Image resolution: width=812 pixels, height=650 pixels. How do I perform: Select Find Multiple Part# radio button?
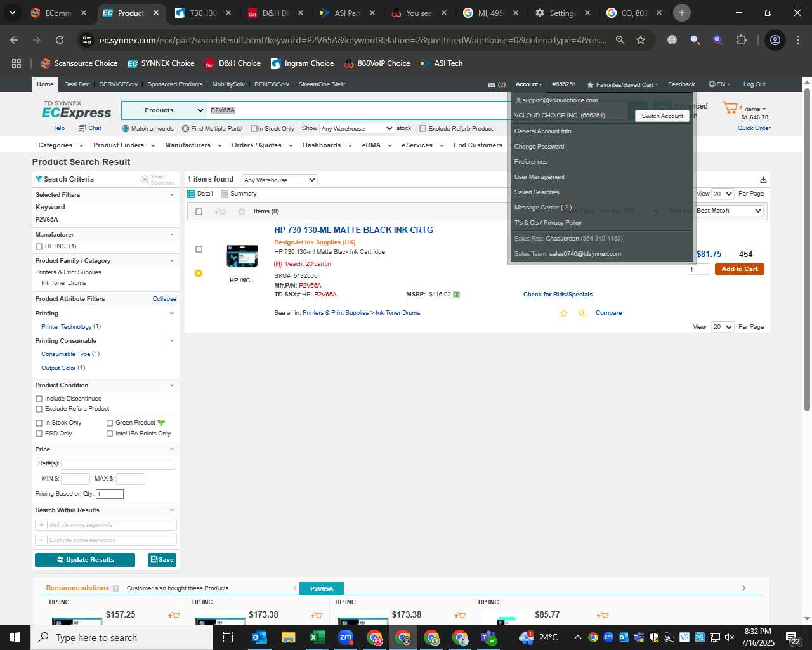pyautogui.click(x=185, y=129)
